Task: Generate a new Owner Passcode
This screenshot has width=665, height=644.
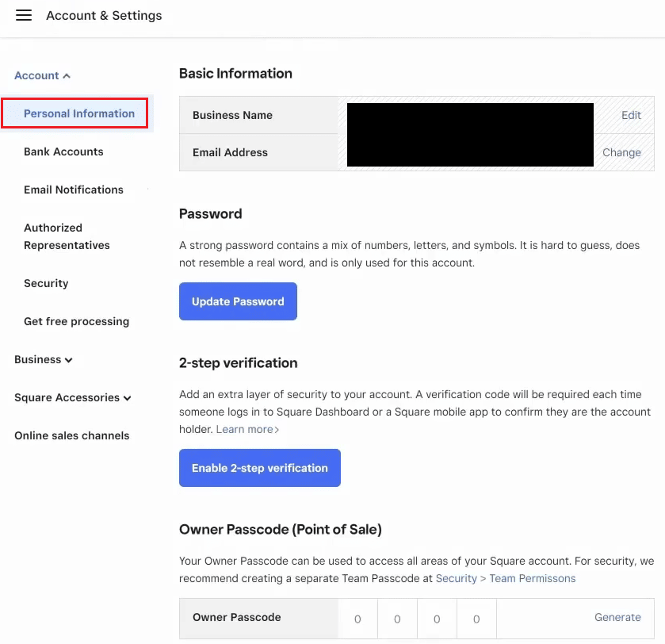Action: [617, 617]
